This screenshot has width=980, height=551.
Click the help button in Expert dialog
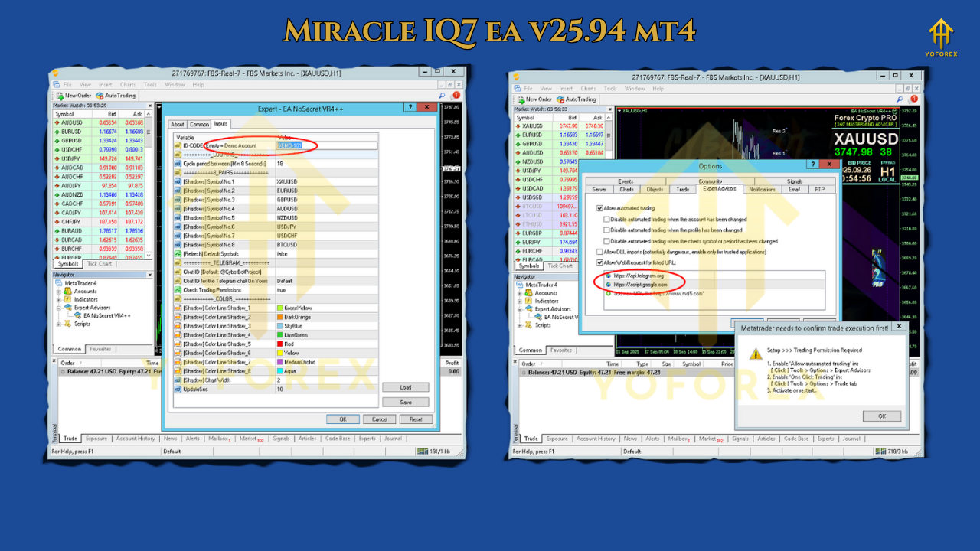tap(410, 108)
